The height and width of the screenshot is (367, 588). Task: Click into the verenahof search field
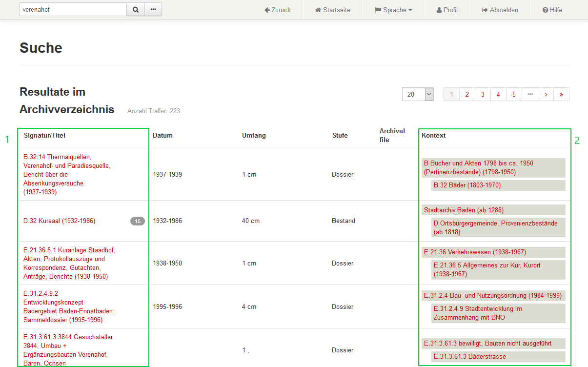[73, 10]
